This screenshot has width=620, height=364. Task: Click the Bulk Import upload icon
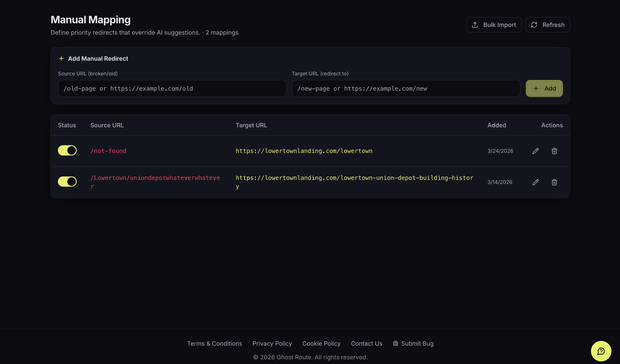475,25
